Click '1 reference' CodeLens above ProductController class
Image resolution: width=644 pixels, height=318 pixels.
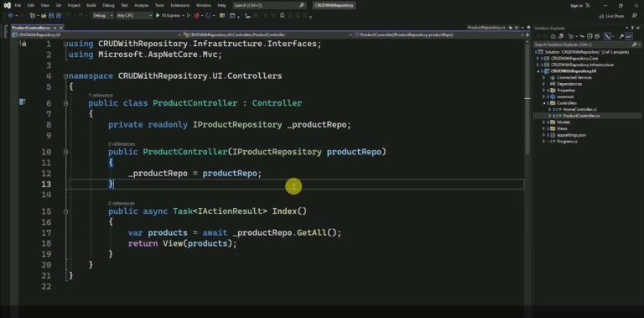pyautogui.click(x=101, y=96)
